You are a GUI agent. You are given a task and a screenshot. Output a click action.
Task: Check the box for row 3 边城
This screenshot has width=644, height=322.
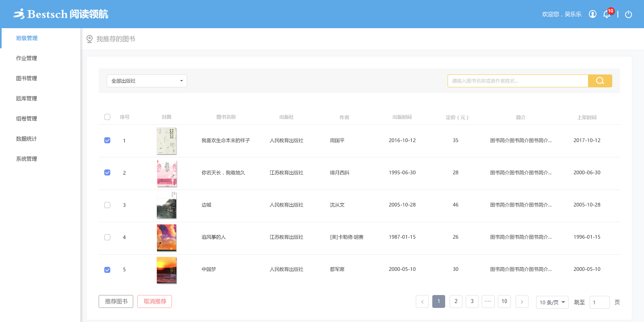tap(107, 205)
